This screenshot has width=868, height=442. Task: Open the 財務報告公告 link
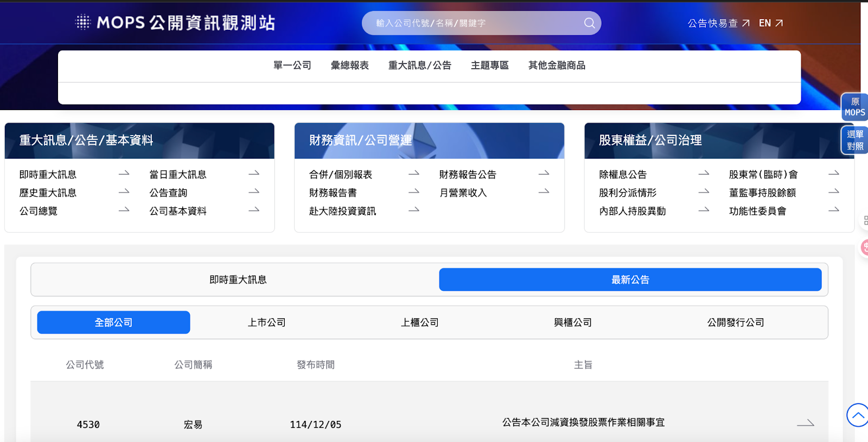pyautogui.click(x=468, y=175)
